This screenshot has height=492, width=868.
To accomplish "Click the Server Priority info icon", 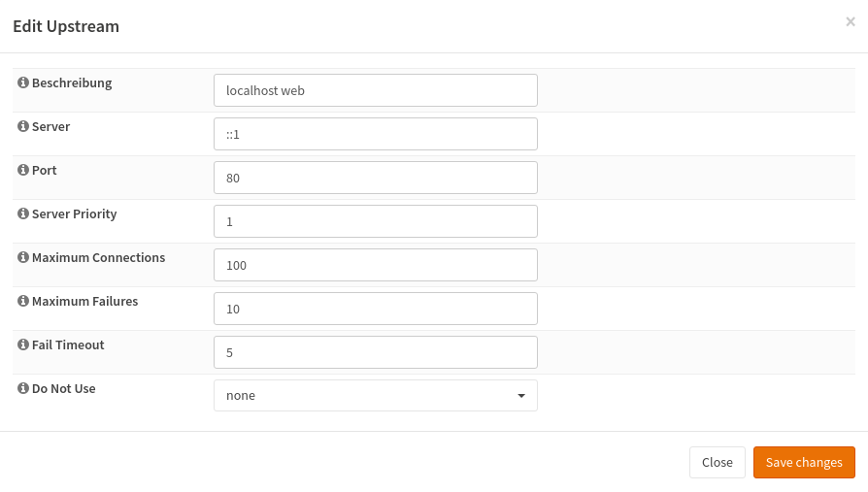I will pos(23,214).
